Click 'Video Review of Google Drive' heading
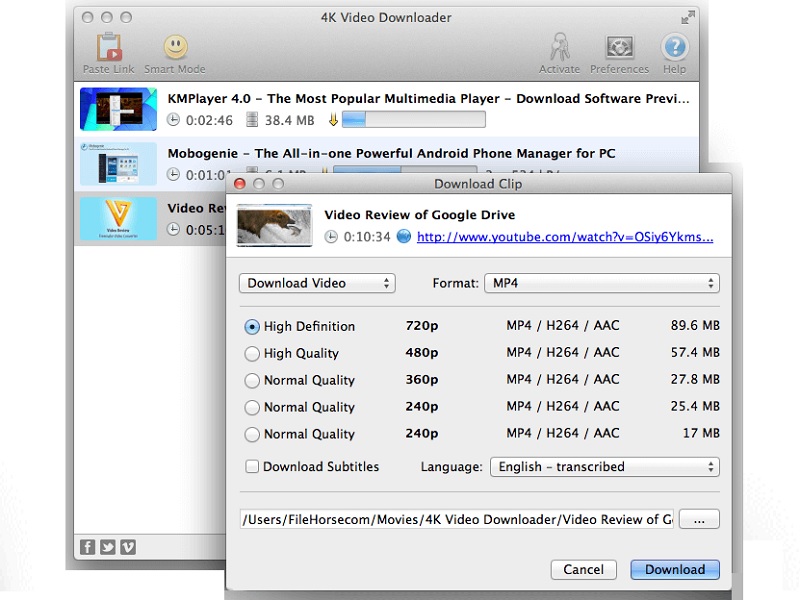This screenshot has height=600, width=800. [419, 215]
